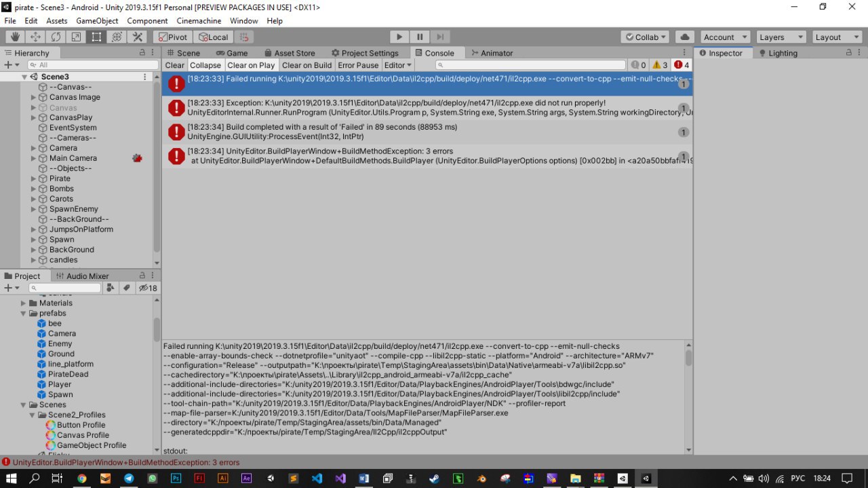868x488 pixels.
Task: Switch to the Scene tab
Action: click(184, 53)
